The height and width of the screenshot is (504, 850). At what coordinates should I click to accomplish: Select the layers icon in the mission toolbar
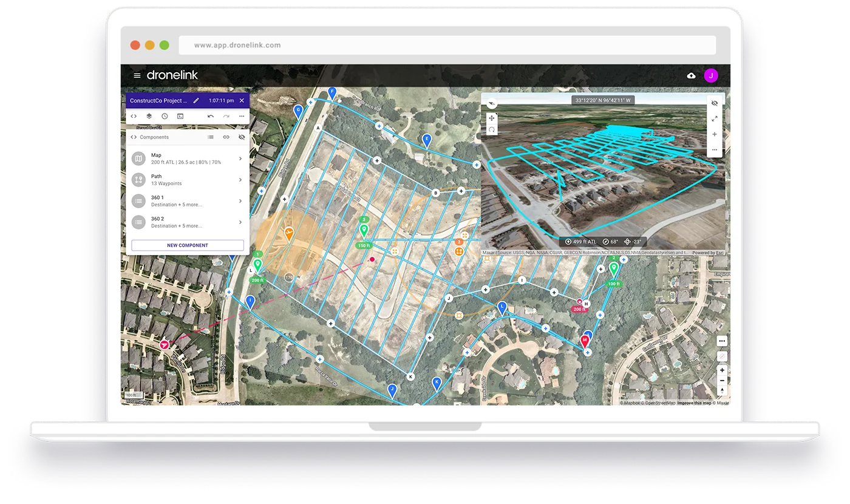(149, 116)
